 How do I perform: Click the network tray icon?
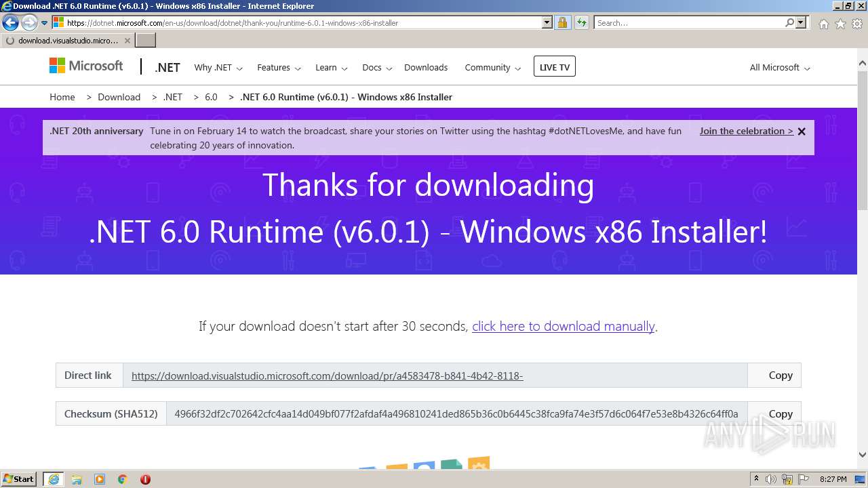point(787,479)
